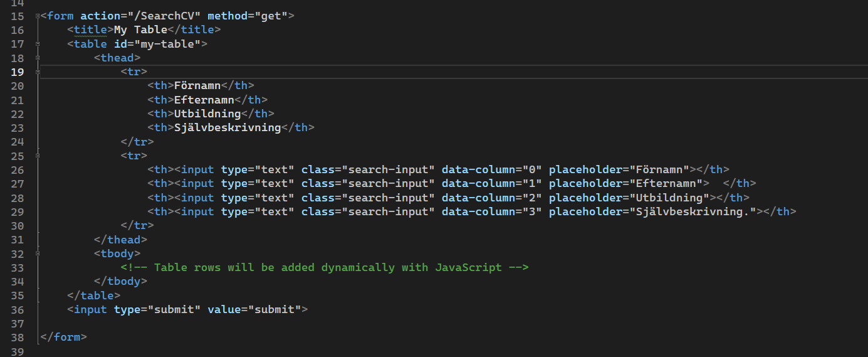Image resolution: width=868 pixels, height=357 pixels.
Task: Collapse the form element fold marker
Action: coord(39,16)
